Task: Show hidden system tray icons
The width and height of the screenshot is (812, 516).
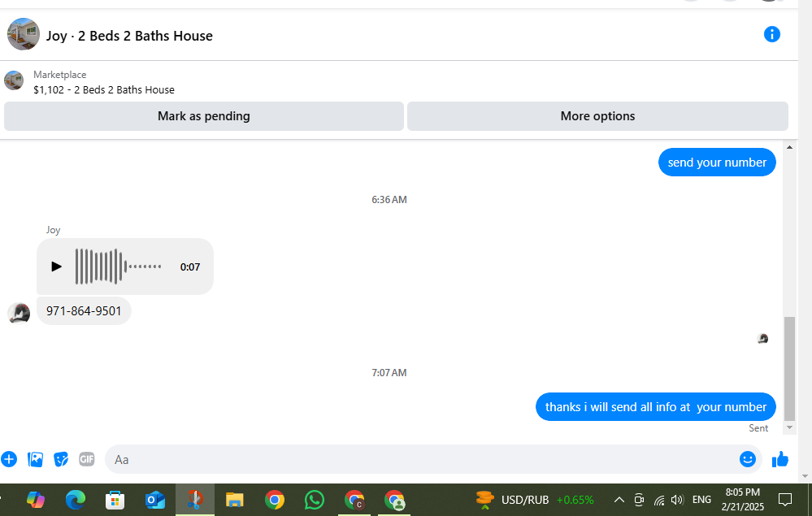Action: 619,500
